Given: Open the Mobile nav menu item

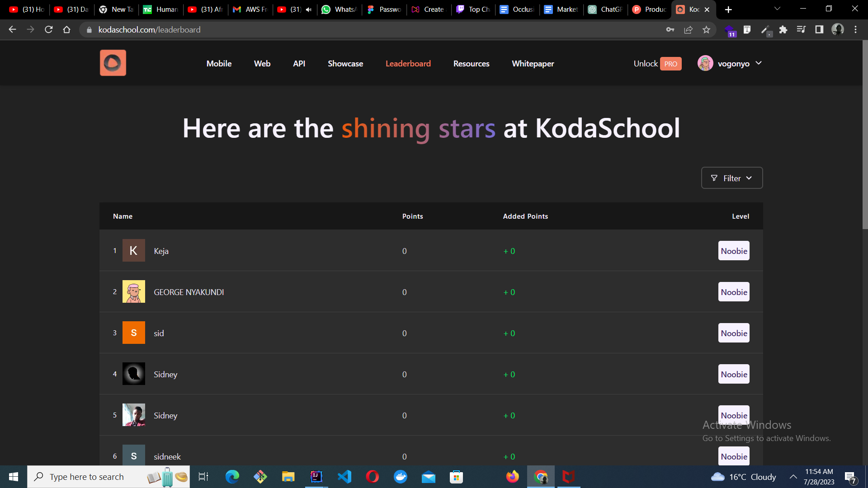Looking at the screenshot, I should click(219, 64).
